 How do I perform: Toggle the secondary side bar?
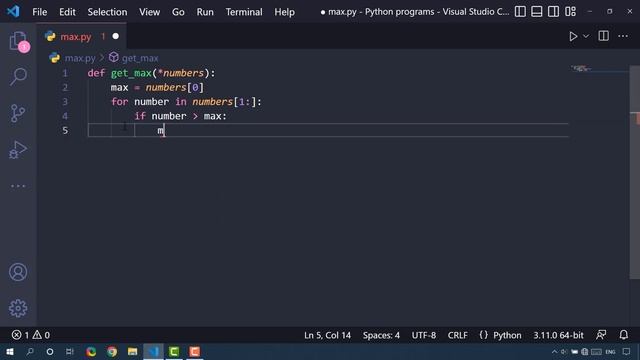click(x=553, y=11)
